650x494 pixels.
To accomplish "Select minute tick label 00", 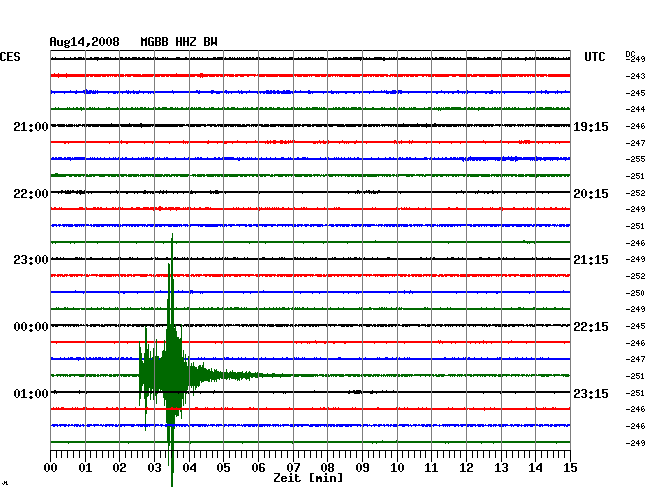I will coord(51,468).
